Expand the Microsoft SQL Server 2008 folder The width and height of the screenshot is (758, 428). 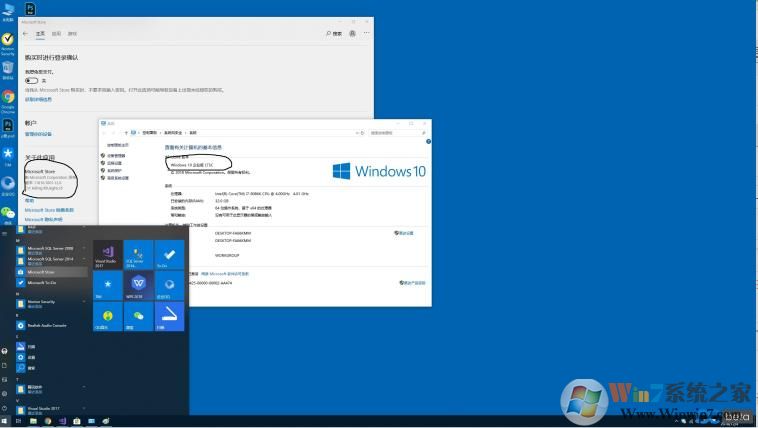(50, 249)
